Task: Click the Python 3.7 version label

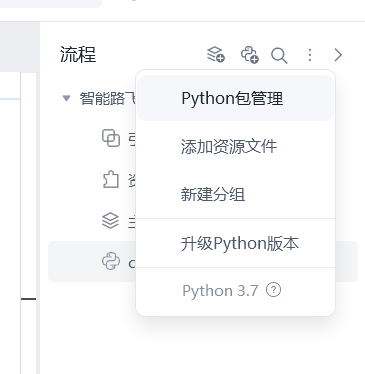Action: (x=220, y=291)
